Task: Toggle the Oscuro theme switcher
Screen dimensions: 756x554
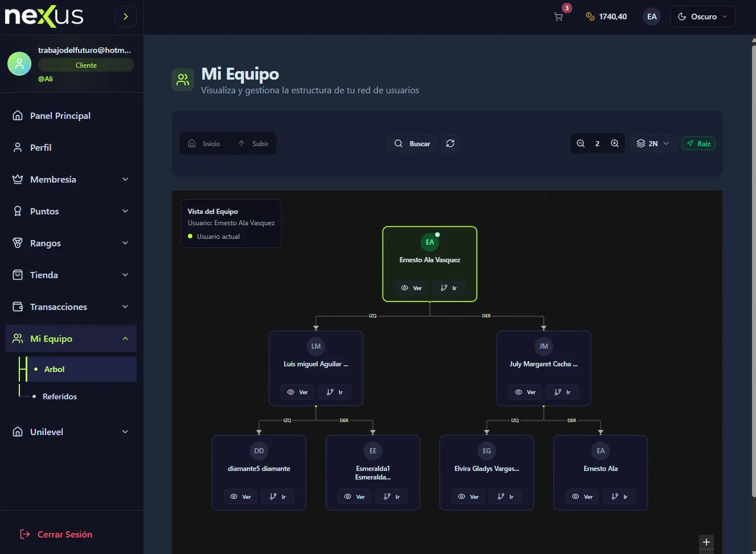Action: [702, 16]
